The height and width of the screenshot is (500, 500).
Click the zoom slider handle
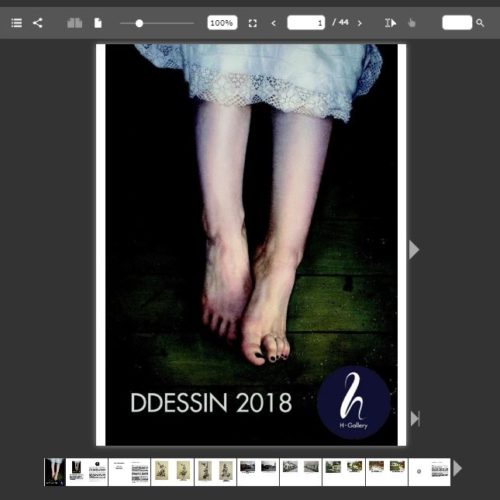[139, 23]
